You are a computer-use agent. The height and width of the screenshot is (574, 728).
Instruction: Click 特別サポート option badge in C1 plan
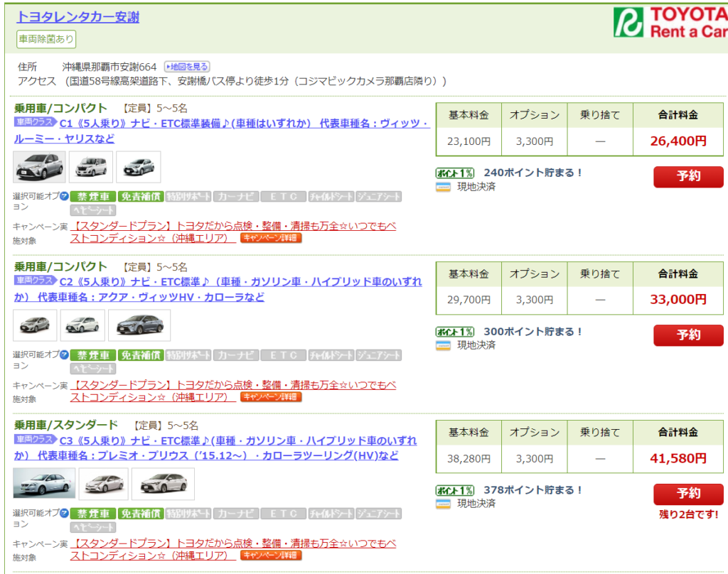pyautogui.click(x=188, y=197)
